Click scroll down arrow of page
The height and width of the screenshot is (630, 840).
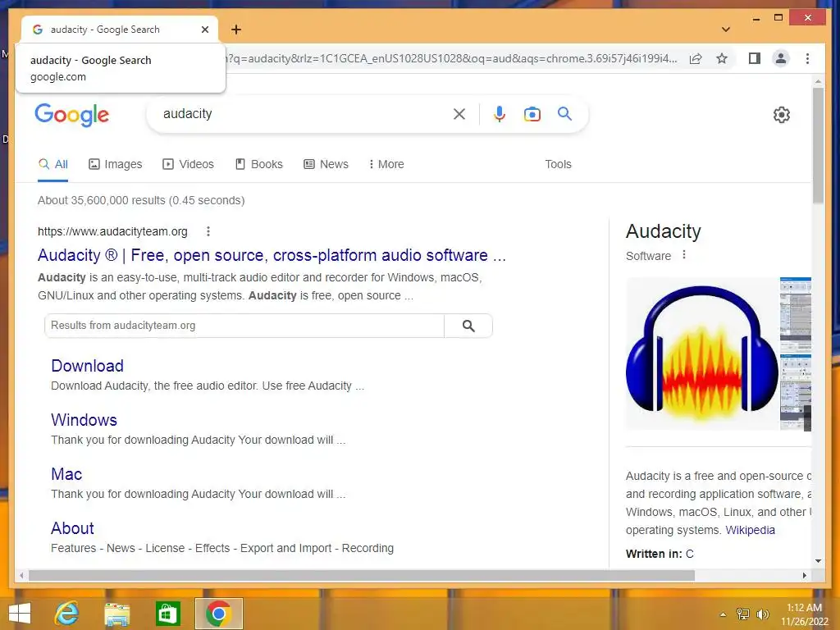click(x=818, y=561)
